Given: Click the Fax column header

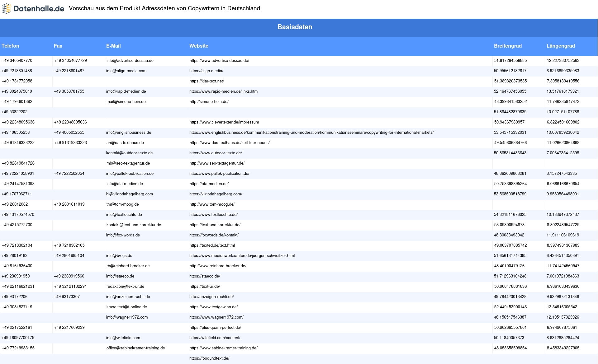Looking at the screenshot, I should pos(58,46).
